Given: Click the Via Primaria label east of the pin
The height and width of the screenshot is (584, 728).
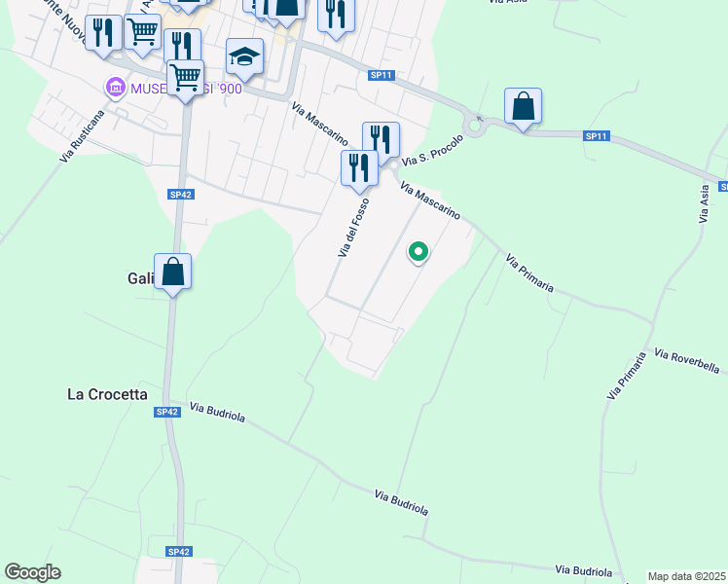Looking at the screenshot, I should 529,273.
